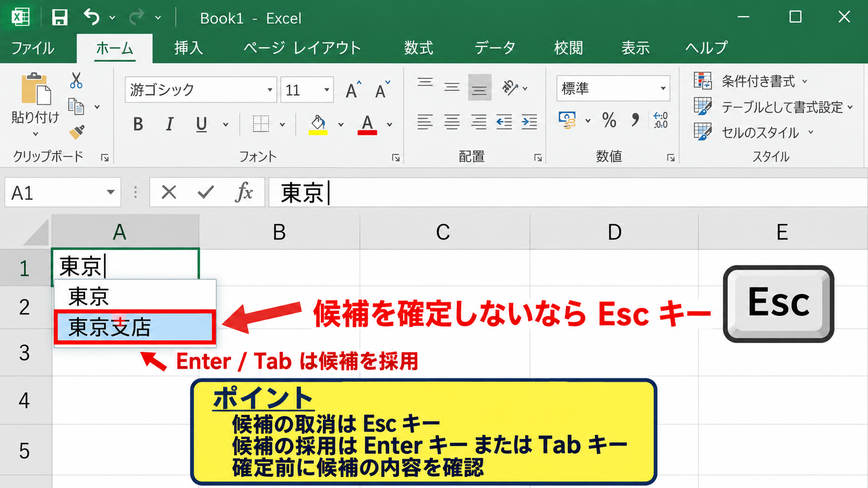
Task: Switch to the ページ レイアウト tab
Action: coord(302,48)
